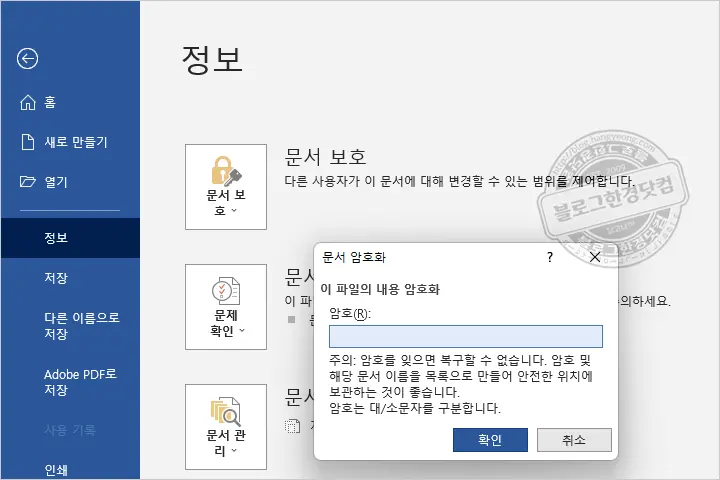The image size is (720, 480).
Task: Click the 문서 관리 magnifier documents icon
Action: tap(226, 411)
